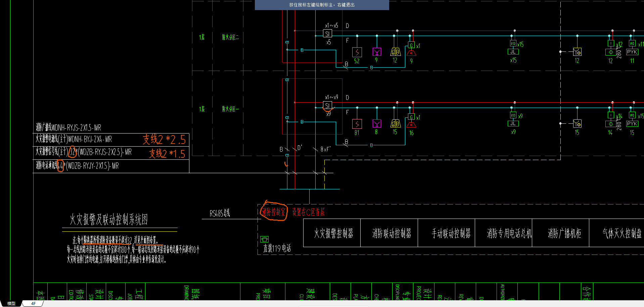Click the 防火分区一 zone label

point(230,109)
